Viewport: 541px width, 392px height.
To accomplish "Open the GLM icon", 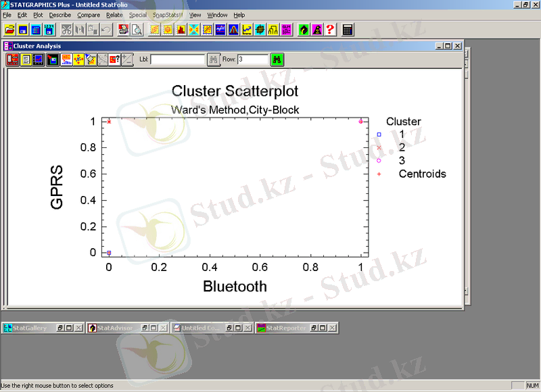I will pyautogui.click(x=286, y=30).
